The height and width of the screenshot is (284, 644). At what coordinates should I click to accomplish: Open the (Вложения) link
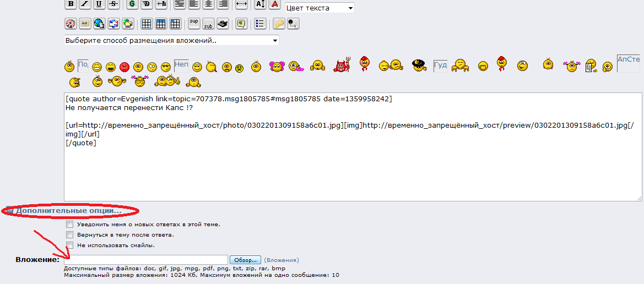coord(282,260)
